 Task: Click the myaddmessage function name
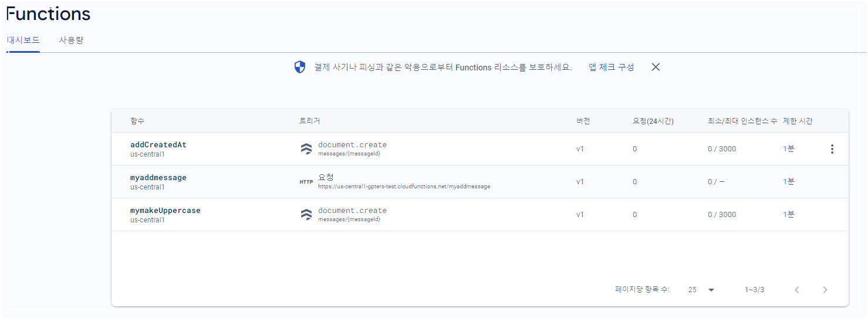coord(158,177)
